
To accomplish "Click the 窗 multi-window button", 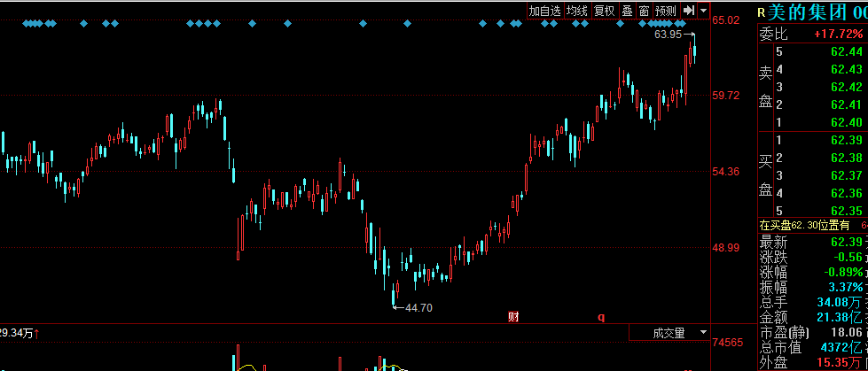I will click(644, 11).
